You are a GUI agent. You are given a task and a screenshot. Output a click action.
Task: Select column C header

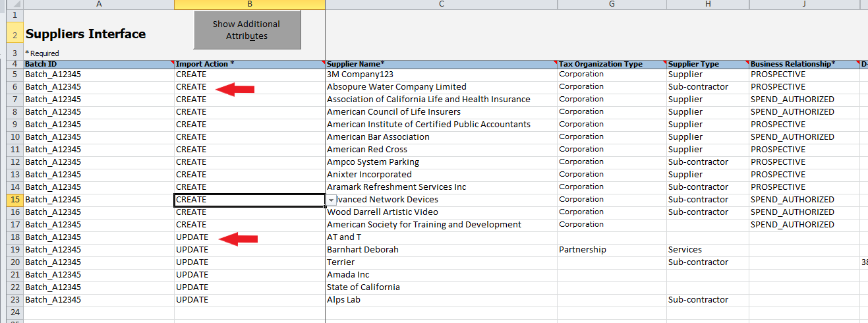click(x=442, y=5)
